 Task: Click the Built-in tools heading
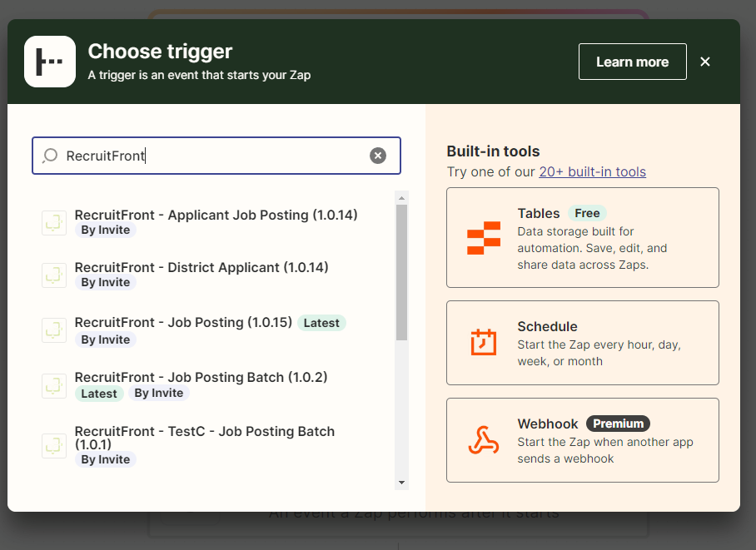tap(493, 151)
